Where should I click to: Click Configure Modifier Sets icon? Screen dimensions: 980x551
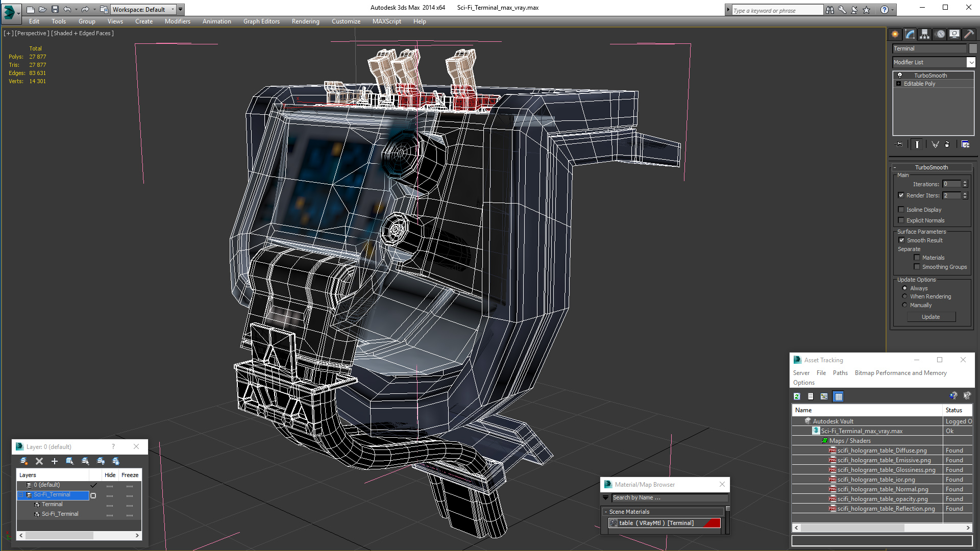click(965, 144)
